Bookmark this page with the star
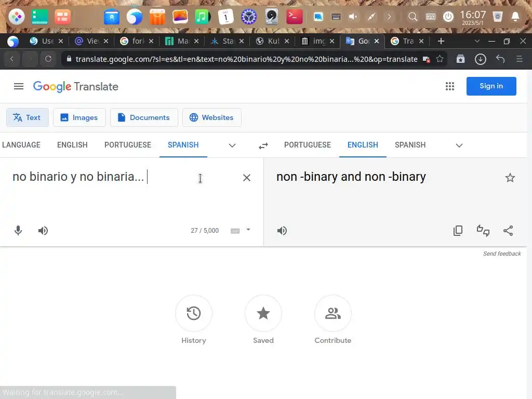 (x=440, y=59)
